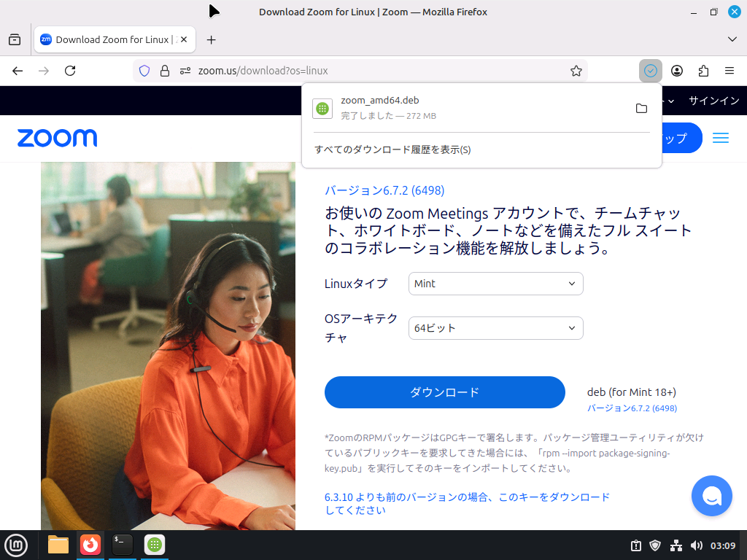
Task: Open the OS アーキテクチャ dropdown showing 64ビット
Action: pos(495,328)
